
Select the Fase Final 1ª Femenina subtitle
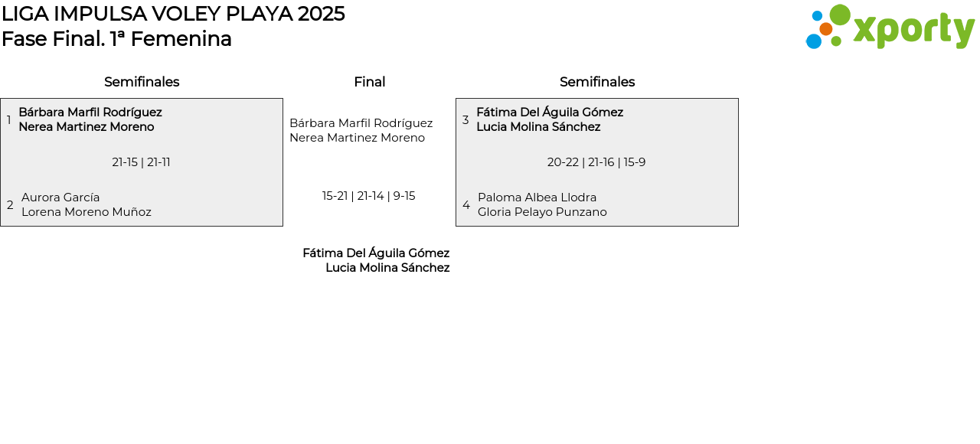coord(116,39)
